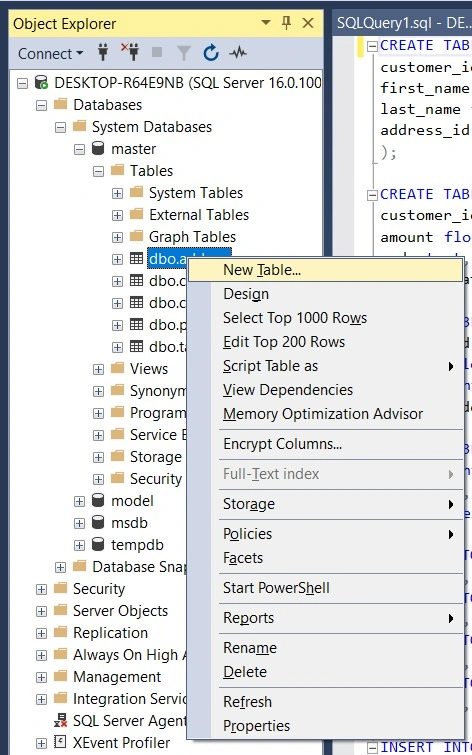Click the table icon of dbo.p table row
472x755 pixels.
point(137,325)
